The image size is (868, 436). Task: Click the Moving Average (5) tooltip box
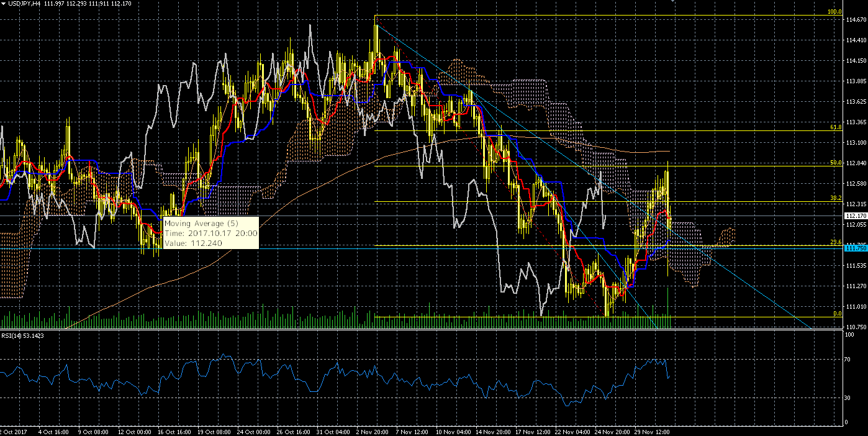(x=210, y=233)
